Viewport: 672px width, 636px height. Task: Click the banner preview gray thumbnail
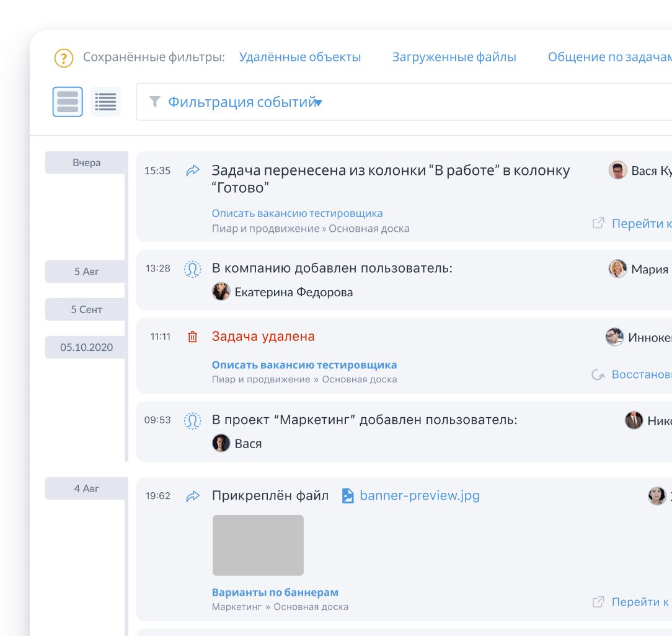coord(258,545)
